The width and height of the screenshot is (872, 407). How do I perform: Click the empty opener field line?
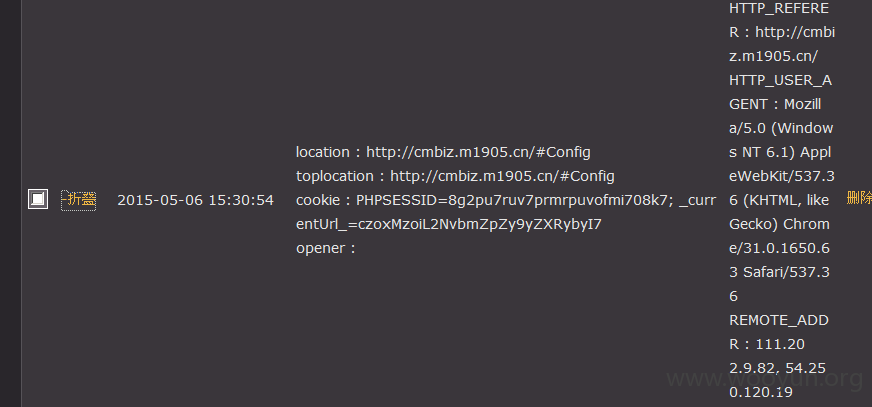[325, 248]
